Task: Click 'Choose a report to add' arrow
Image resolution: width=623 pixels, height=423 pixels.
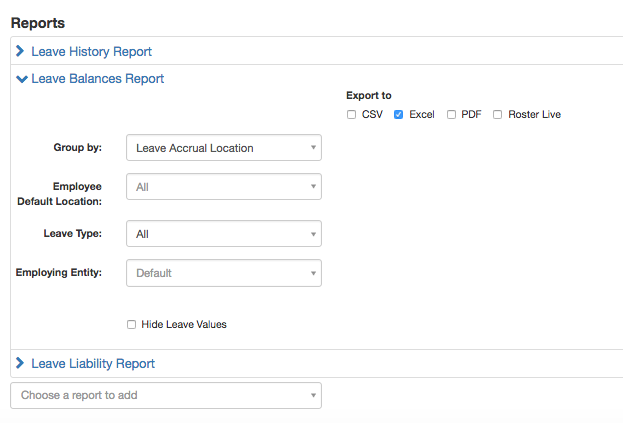Action: [x=313, y=395]
